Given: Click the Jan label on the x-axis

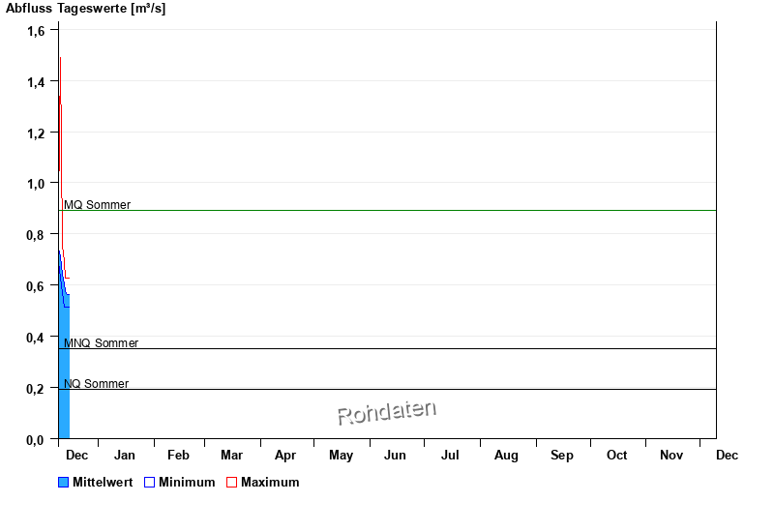Looking at the screenshot, I should click(x=125, y=455).
